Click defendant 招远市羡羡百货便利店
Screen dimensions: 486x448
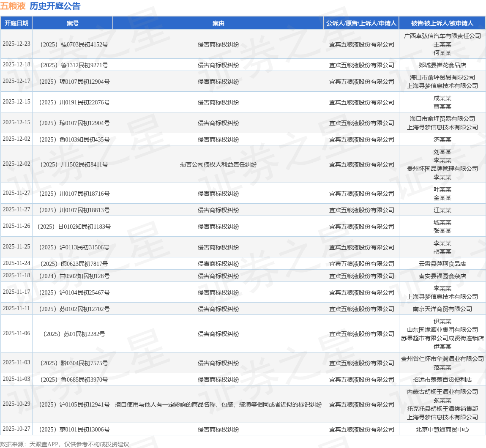pos(442,380)
